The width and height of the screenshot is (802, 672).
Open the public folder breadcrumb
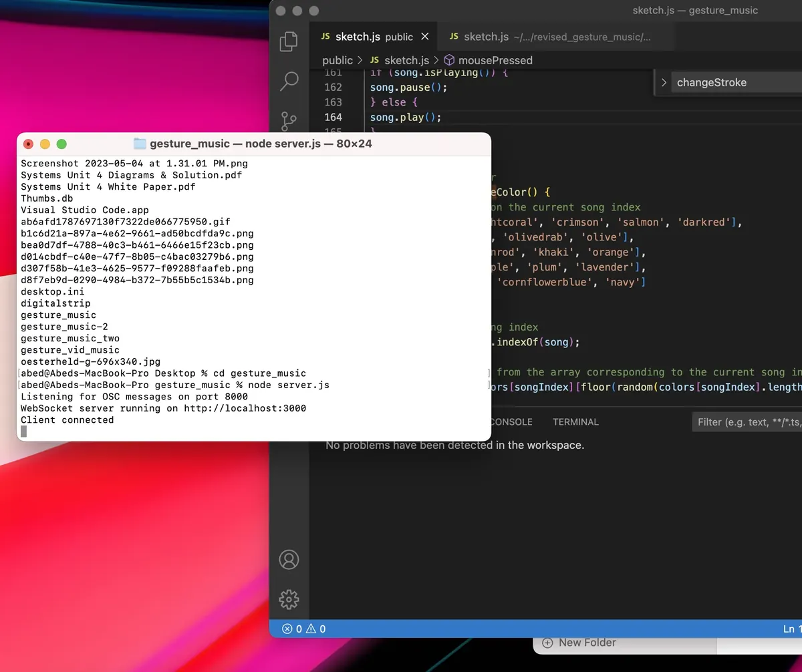tap(338, 60)
